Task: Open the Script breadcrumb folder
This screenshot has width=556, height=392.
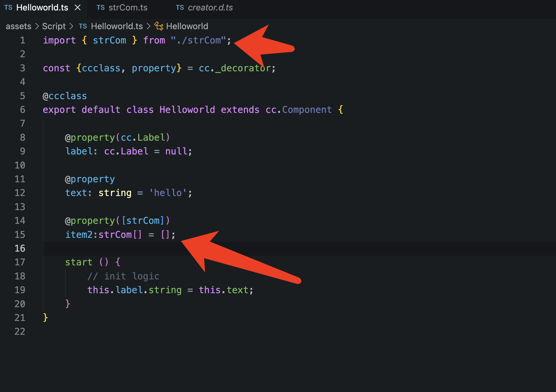Action: [54, 26]
